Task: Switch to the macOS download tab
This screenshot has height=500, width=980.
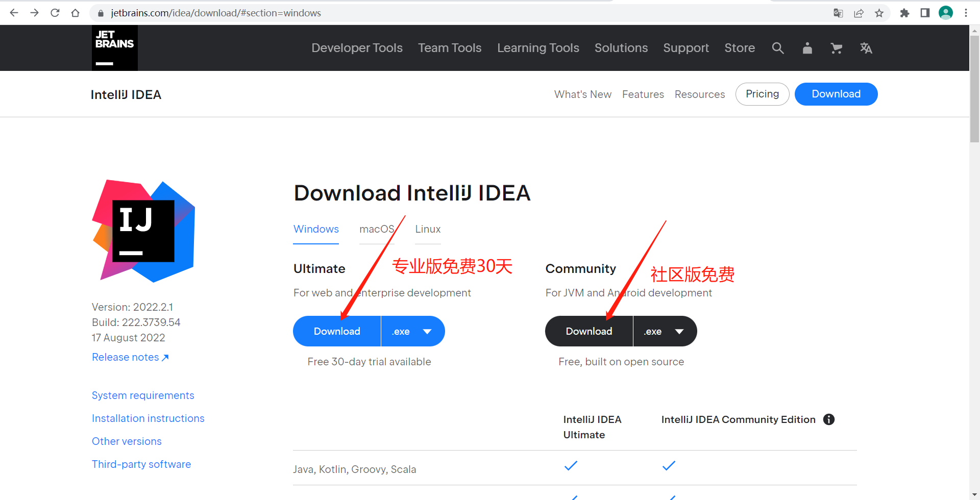Action: coord(377,229)
